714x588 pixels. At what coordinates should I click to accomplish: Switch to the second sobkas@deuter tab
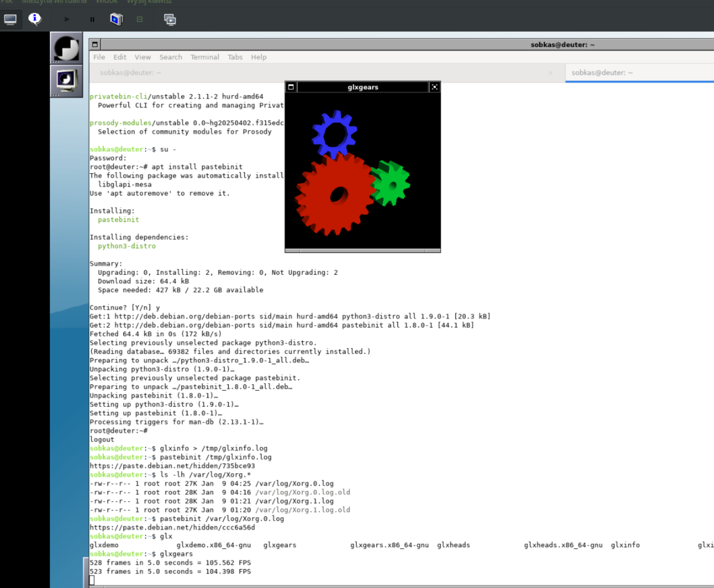pyautogui.click(x=602, y=73)
